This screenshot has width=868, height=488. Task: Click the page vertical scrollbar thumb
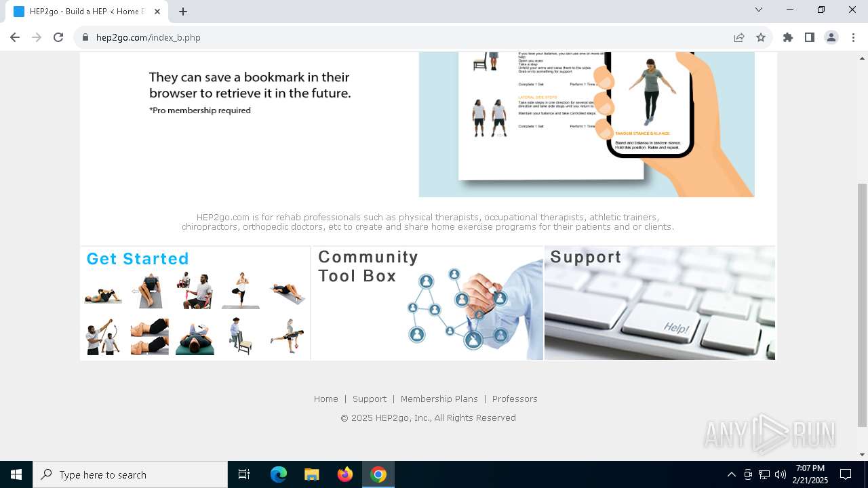(x=862, y=305)
